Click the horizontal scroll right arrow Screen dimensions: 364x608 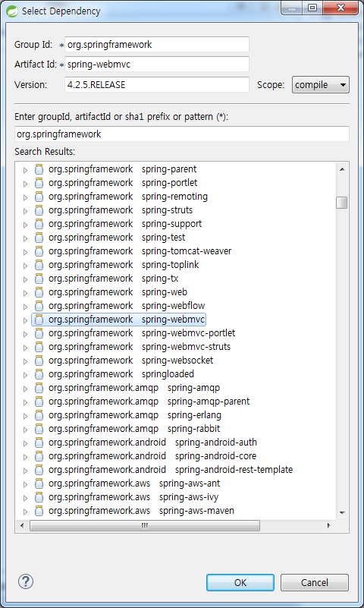pos(329,525)
